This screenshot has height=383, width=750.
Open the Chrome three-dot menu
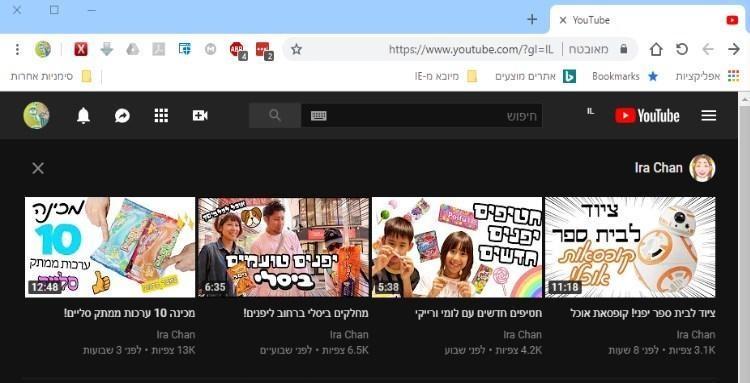coord(17,49)
